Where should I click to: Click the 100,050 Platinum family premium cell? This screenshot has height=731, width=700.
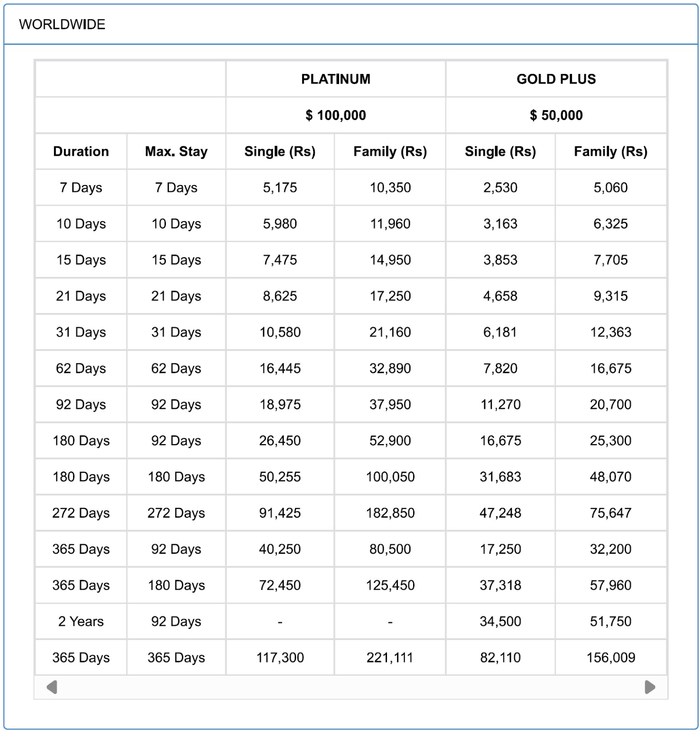pyautogui.click(x=390, y=477)
